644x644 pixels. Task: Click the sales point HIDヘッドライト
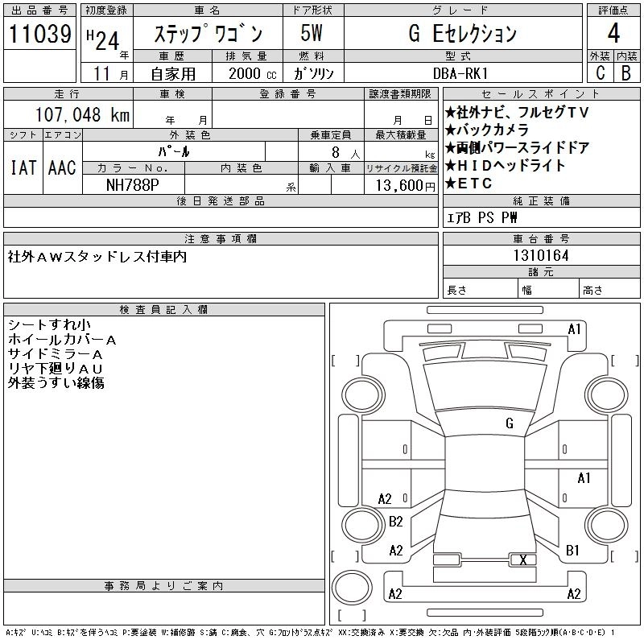coord(506,165)
